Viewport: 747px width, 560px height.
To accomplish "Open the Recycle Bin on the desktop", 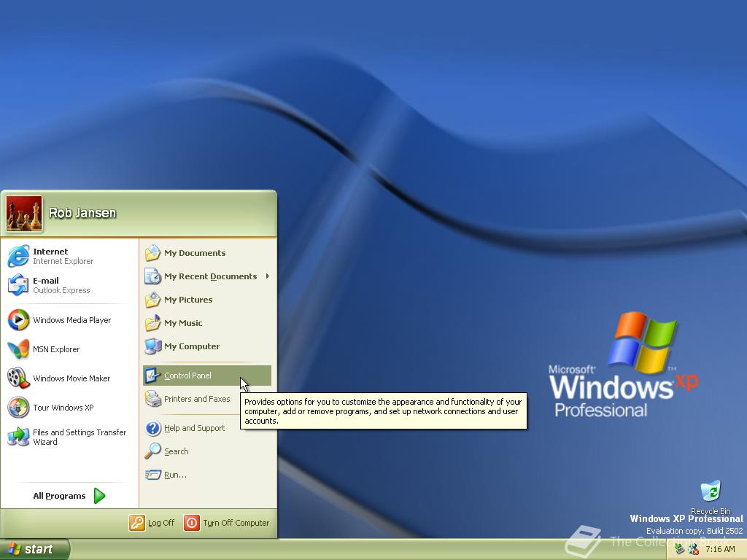I will click(711, 491).
